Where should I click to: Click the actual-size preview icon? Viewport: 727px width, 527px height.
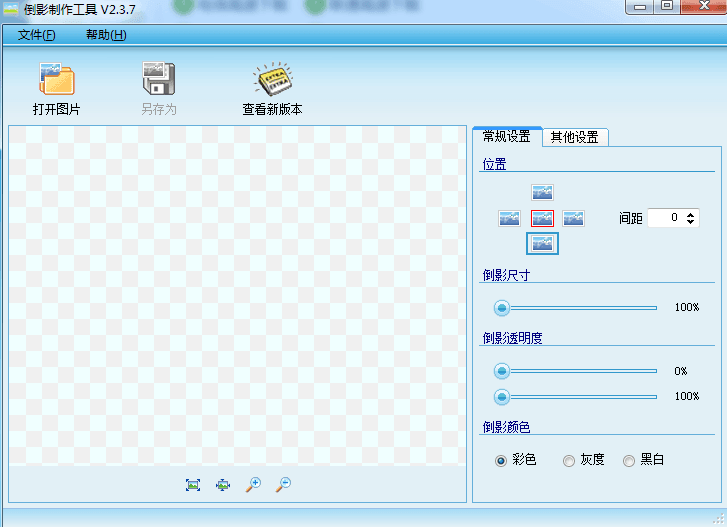pyautogui.click(x=223, y=485)
